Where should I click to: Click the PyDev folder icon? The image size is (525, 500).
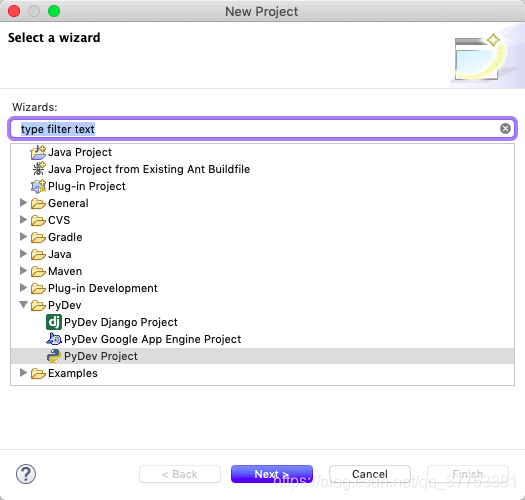[38, 305]
